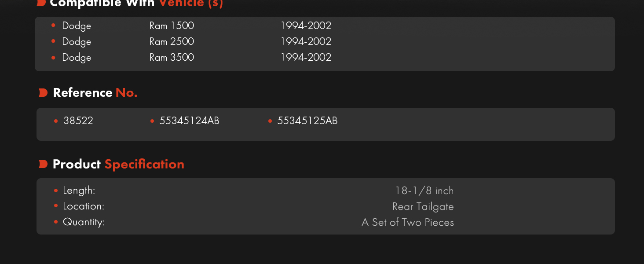Select the Ram 3500 model text

[172, 58]
